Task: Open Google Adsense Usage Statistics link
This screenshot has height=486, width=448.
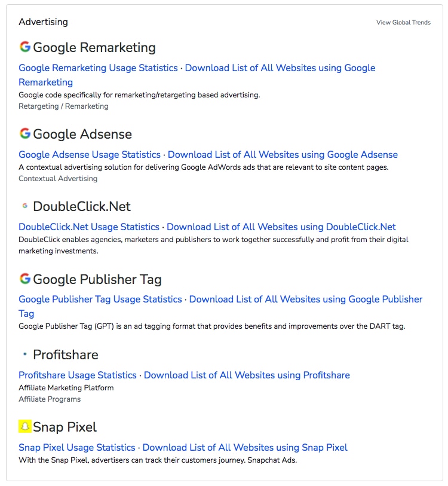Action: pyautogui.click(x=90, y=155)
